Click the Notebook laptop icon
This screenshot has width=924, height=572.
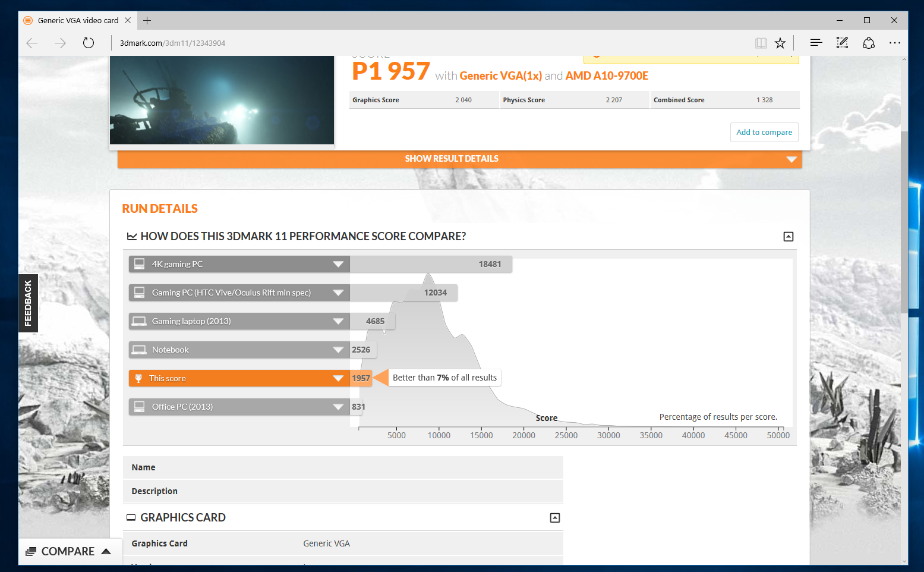140,350
